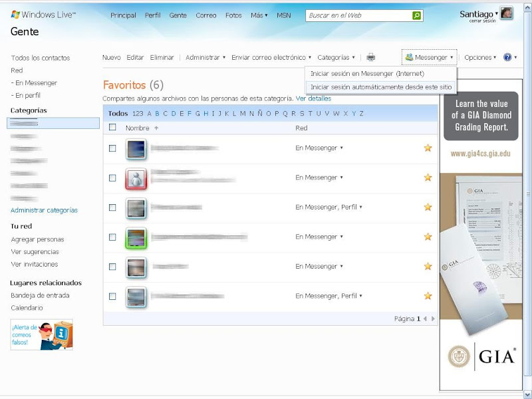Open the GIA Diamond Grading Report ad
The width and height of the screenshot is (532, 399).
(x=481, y=234)
